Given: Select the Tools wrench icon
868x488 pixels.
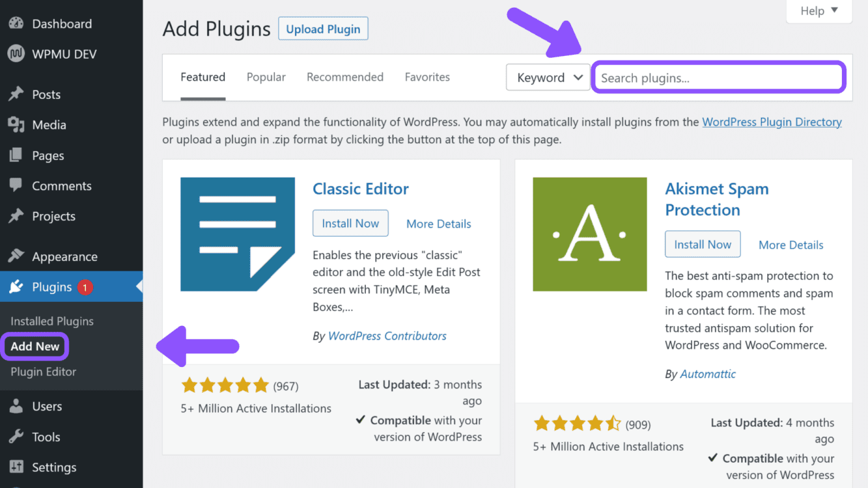Looking at the screenshot, I should coord(16,437).
